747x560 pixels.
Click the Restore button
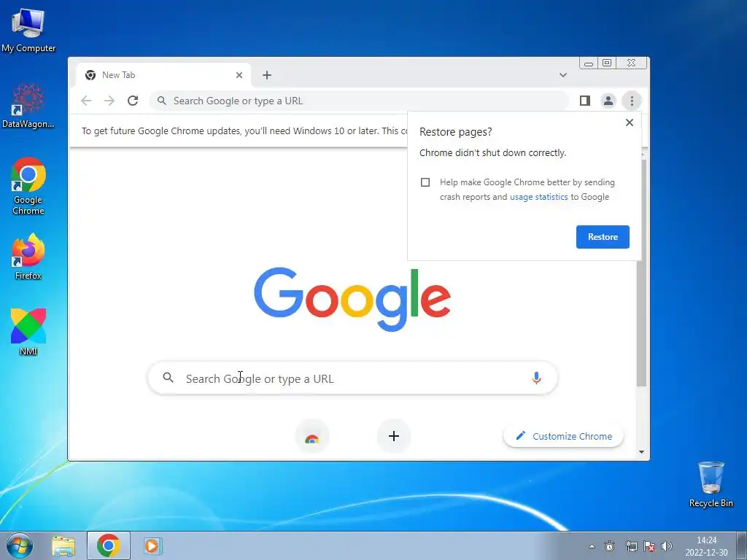pyautogui.click(x=603, y=237)
